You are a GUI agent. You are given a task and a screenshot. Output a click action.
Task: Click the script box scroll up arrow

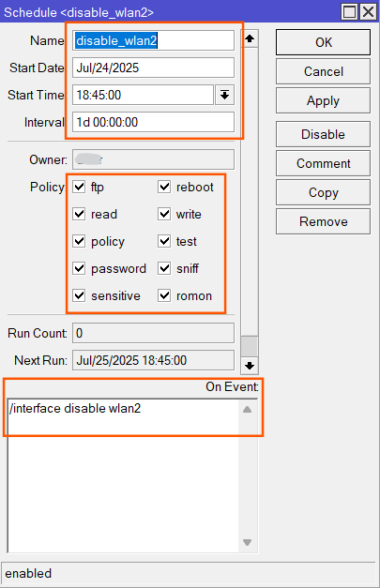click(247, 409)
